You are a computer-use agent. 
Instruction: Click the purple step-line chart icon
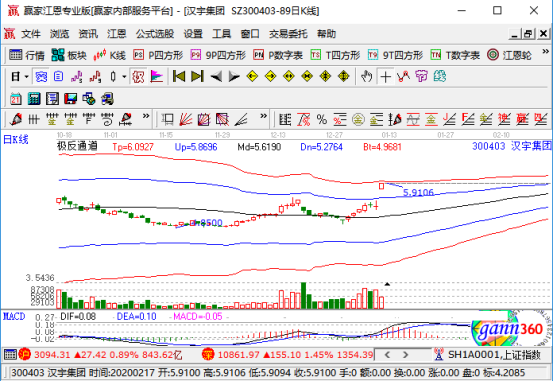(x=77, y=76)
